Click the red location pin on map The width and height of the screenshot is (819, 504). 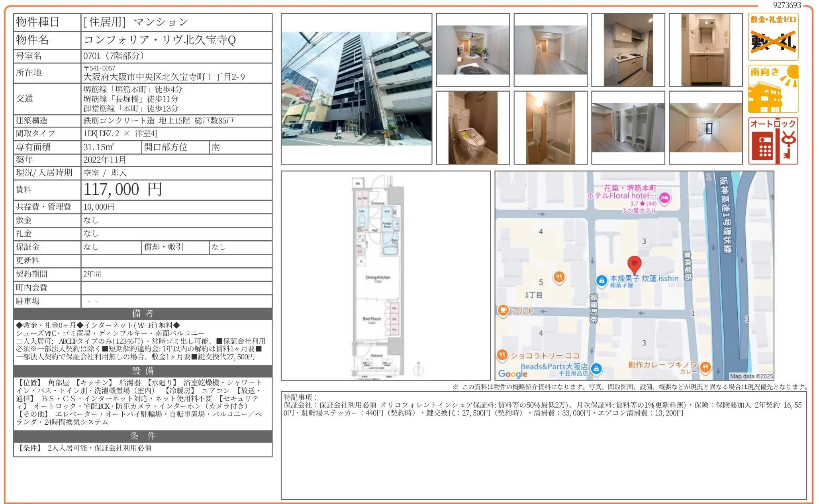634,264
